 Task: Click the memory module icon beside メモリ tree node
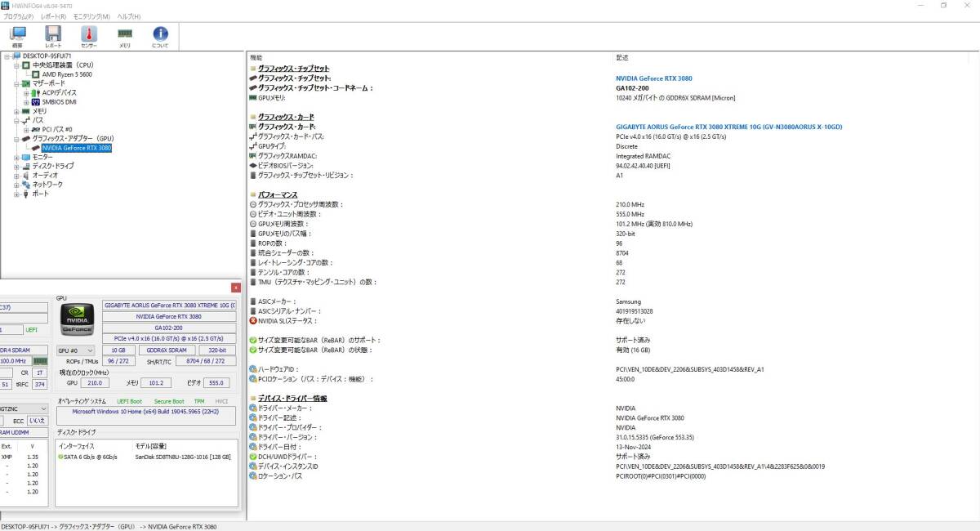[x=26, y=111]
